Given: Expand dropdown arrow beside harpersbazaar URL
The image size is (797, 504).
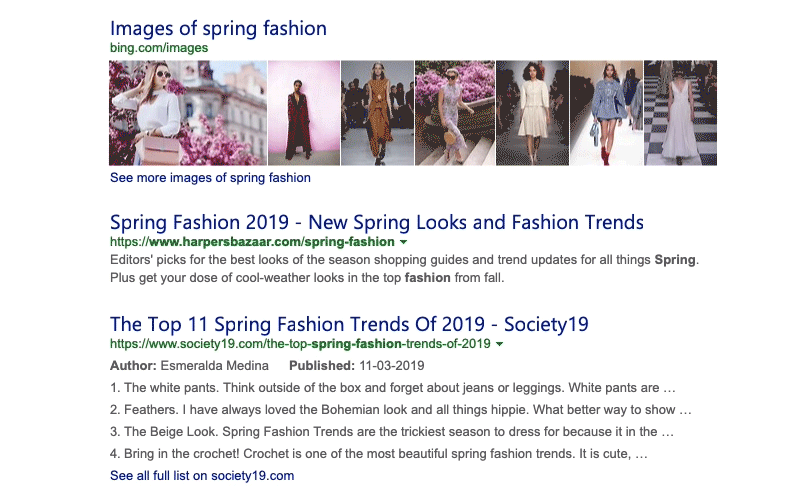Looking at the screenshot, I should (x=403, y=242).
